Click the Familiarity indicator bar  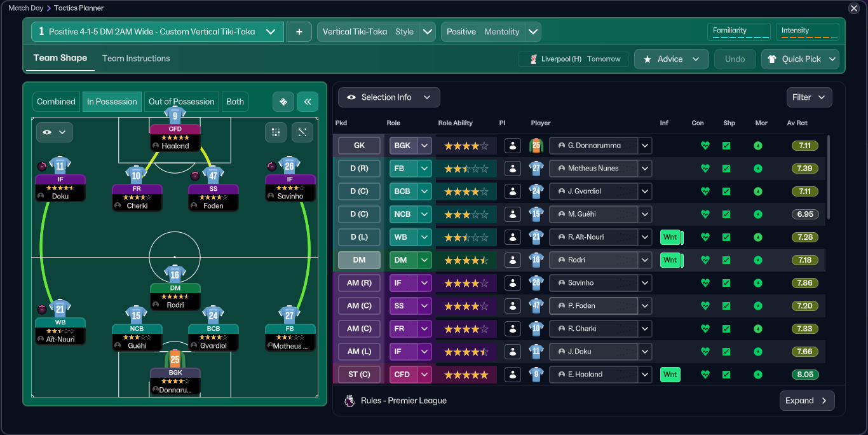[738, 32]
